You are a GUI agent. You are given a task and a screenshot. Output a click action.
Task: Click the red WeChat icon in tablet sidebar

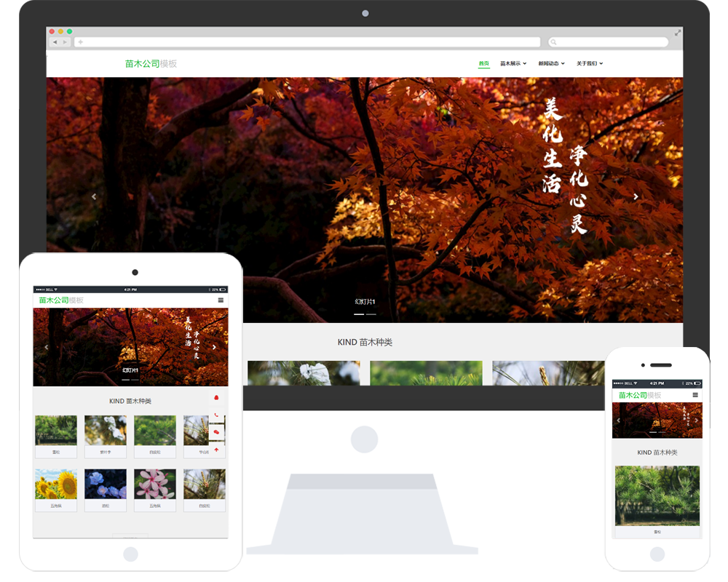pos(216,432)
